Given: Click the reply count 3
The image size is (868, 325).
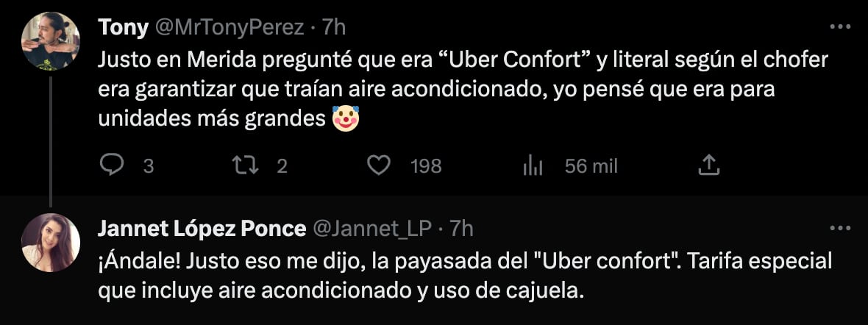Looking at the screenshot, I should click(x=148, y=166).
